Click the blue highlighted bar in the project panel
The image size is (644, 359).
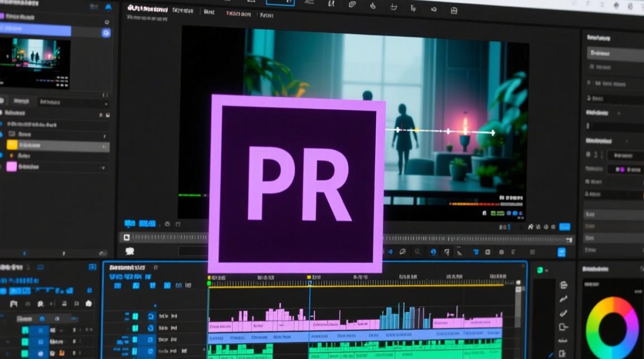(x=36, y=31)
